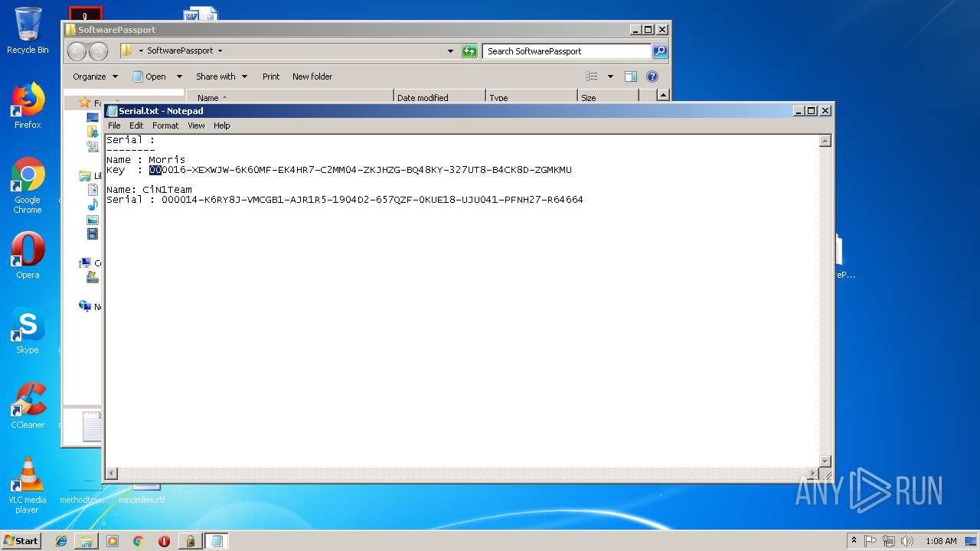Screen dimensions: 980x551
Task: Click Explorer file list scroll-up arrow
Action: click(663, 96)
